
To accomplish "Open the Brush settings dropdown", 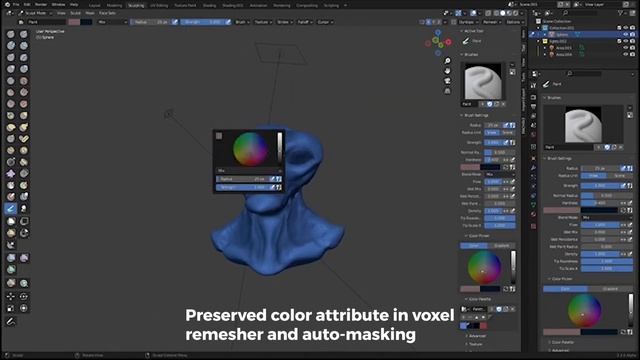I will point(242,22).
